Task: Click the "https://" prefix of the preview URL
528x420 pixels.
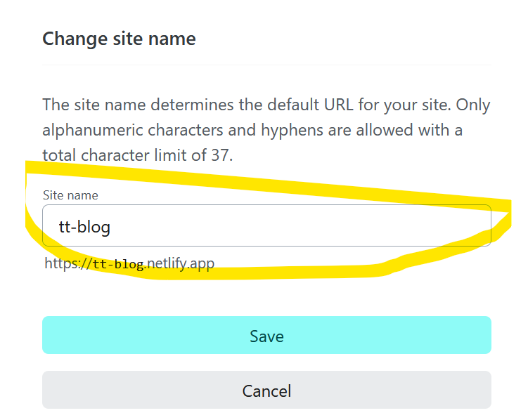Action: [x=68, y=263]
